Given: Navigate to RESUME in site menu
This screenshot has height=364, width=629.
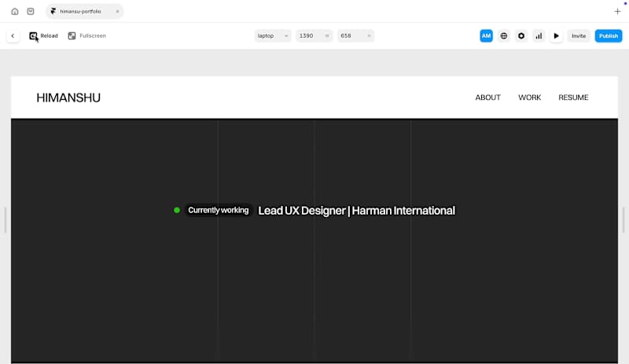Looking at the screenshot, I should (573, 97).
